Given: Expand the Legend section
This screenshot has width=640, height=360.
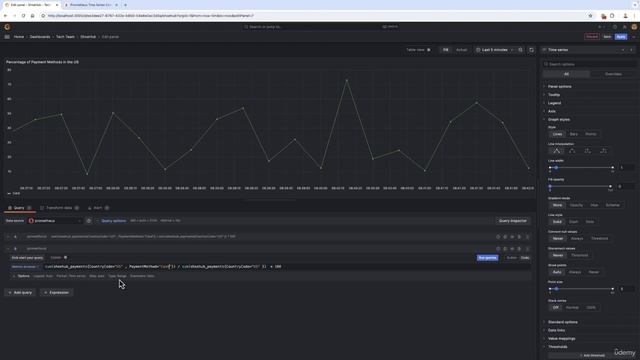Looking at the screenshot, I should [554, 103].
